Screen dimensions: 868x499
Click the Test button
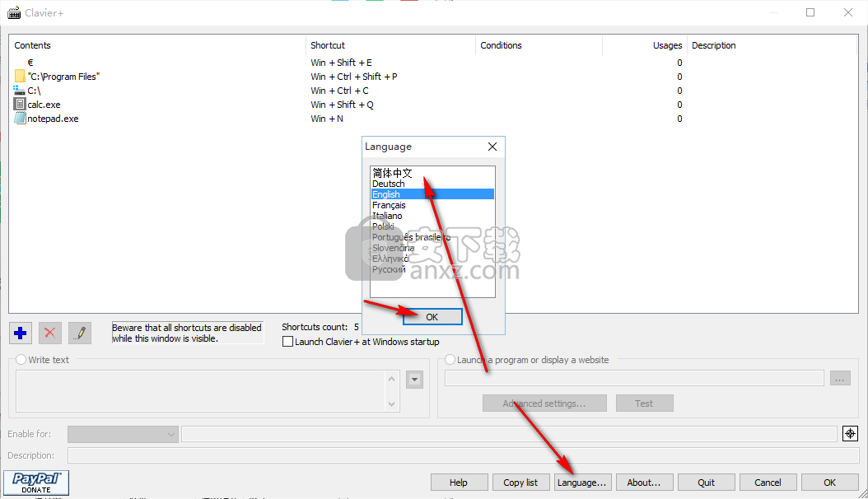coord(644,403)
